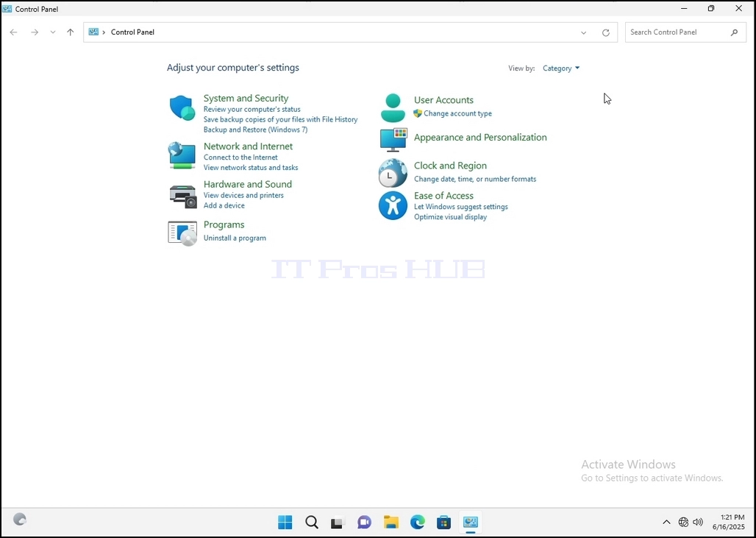Image resolution: width=756 pixels, height=538 pixels.
Task: Click View network status and tasks
Action: (x=251, y=168)
